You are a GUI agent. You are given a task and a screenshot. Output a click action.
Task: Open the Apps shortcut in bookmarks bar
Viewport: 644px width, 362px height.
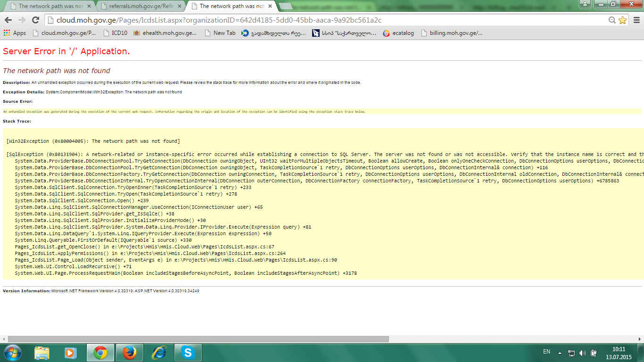point(15,33)
